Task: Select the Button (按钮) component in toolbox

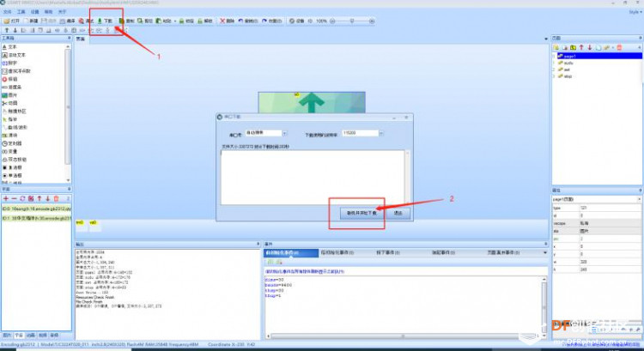Action: pyautogui.click(x=9, y=79)
